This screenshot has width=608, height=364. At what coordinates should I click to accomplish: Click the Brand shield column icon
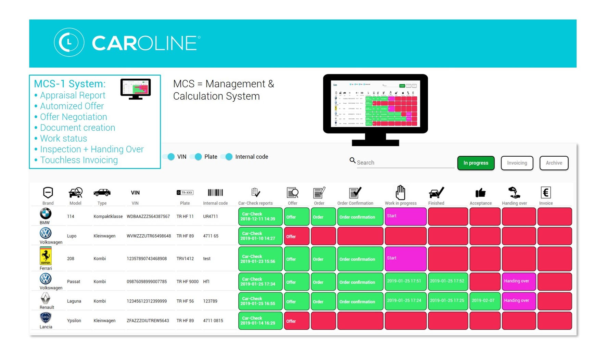tap(48, 193)
